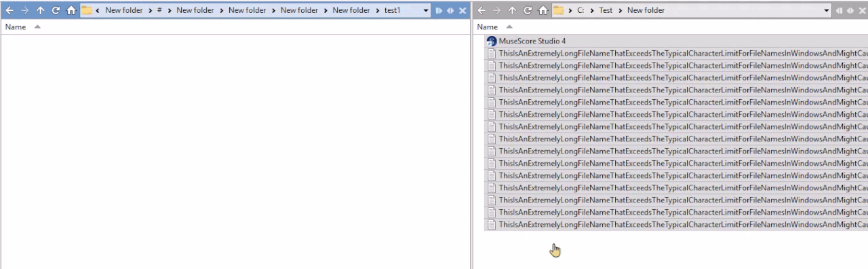Navigate to the 'C:' breadcrumb
Viewport: 868px width, 269px height.
tap(580, 10)
